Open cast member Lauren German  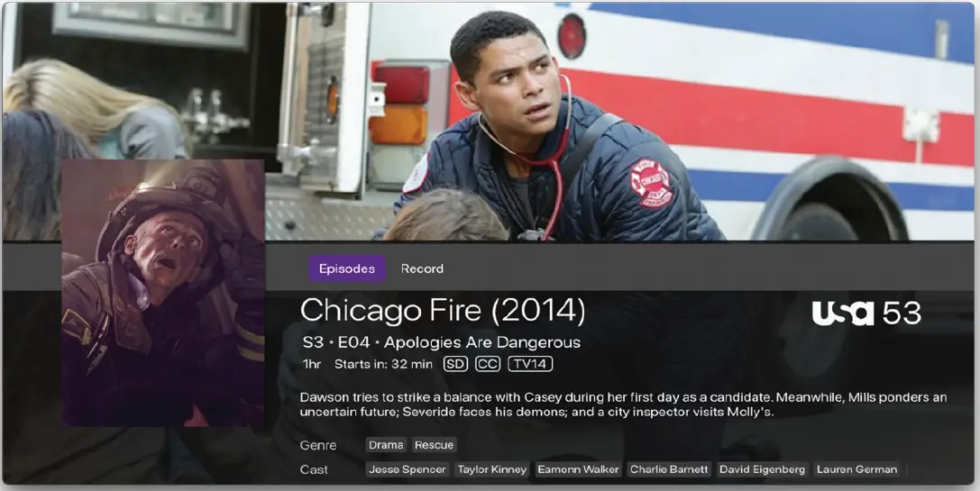click(x=856, y=469)
